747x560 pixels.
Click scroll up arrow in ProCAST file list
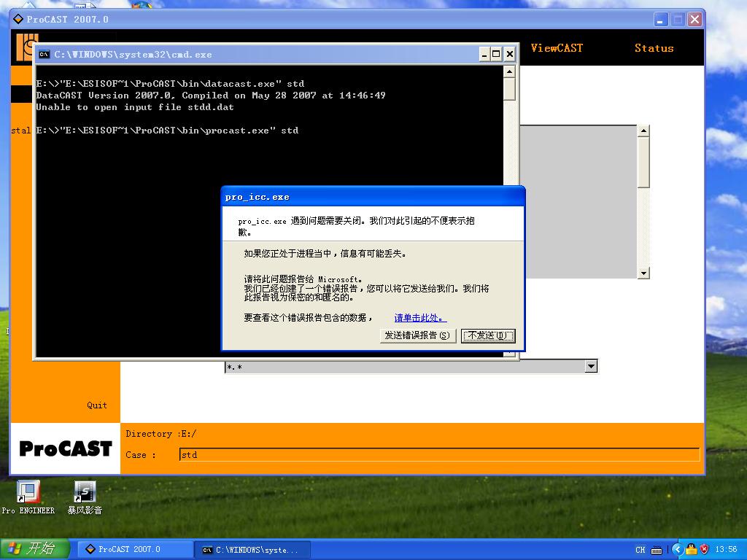(x=643, y=131)
